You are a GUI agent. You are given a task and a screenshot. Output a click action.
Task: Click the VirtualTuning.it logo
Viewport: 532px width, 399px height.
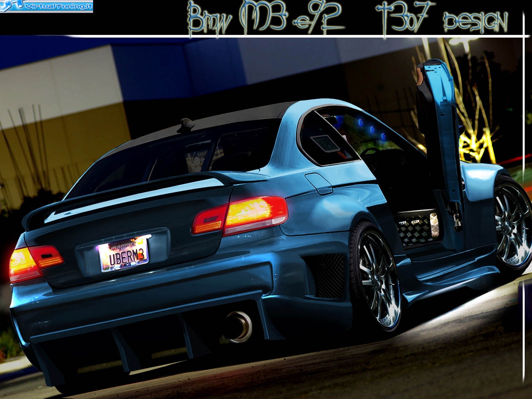pos(47,6)
